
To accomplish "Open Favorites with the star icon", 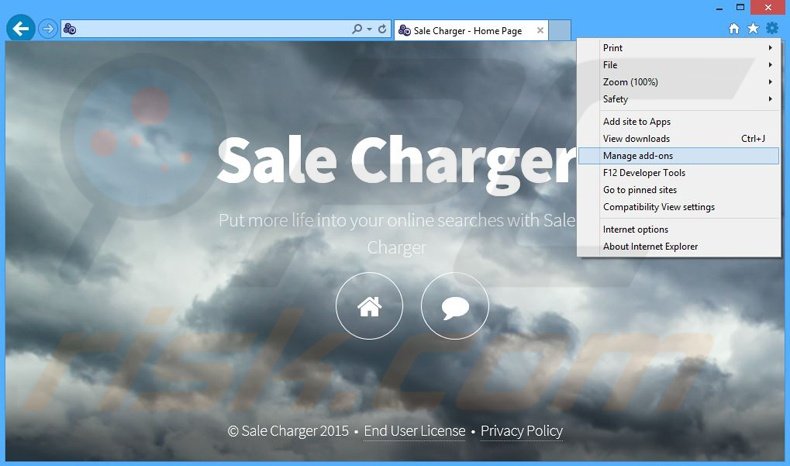I will 753,29.
